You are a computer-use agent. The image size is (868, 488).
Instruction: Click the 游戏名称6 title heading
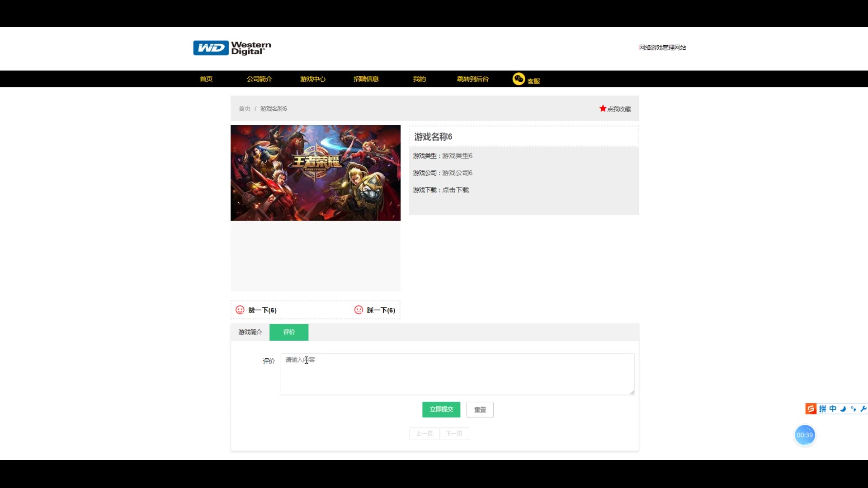coord(433,136)
